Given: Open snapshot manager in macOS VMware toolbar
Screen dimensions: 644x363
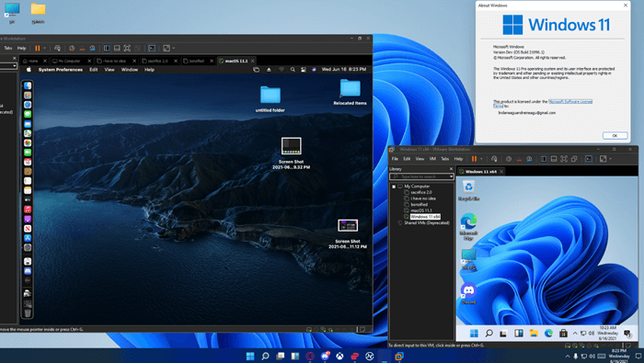Looking at the screenshot, I should coord(92,48).
